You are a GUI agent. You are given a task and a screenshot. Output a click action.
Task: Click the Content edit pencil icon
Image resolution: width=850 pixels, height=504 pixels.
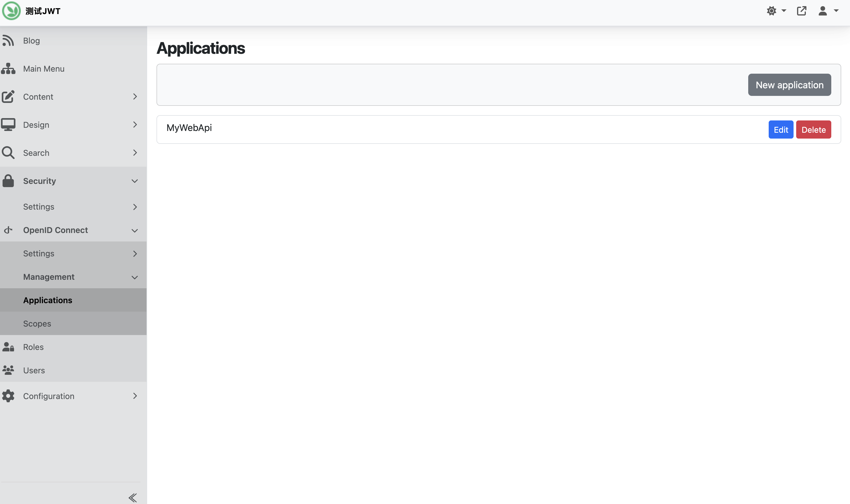(x=8, y=96)
